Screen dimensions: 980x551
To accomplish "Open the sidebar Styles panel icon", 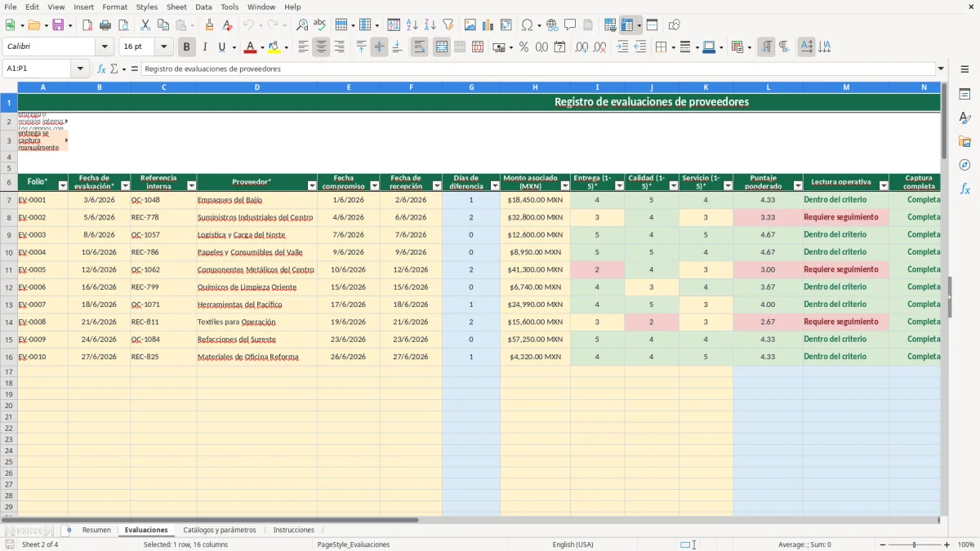I will click(964, 118).
